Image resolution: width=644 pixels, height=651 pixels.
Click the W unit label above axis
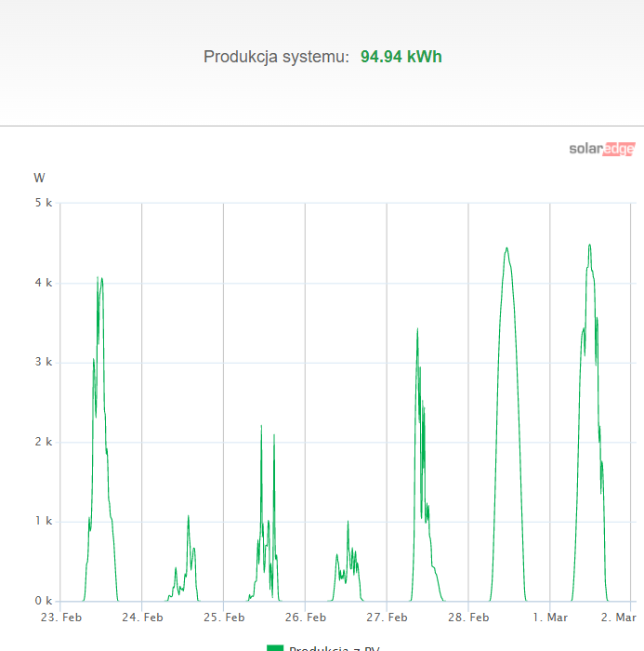pos(39,177)
